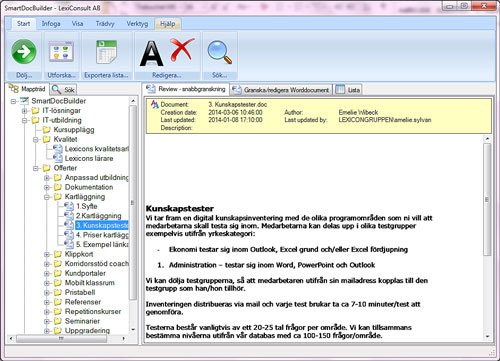Viewport: 500px width, 361px height.
Task: Click the Sök... ribbon label button
Action: (220, 75)
